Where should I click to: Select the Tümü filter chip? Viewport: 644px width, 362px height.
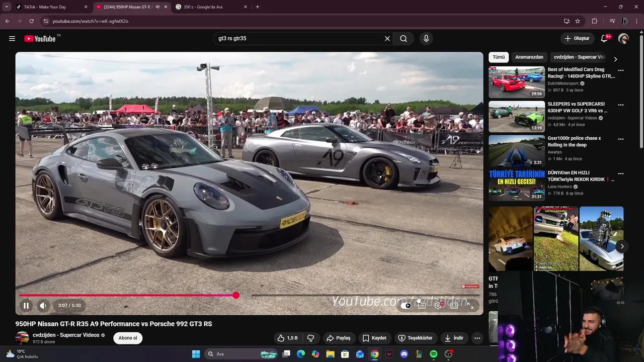pos(499,57)
